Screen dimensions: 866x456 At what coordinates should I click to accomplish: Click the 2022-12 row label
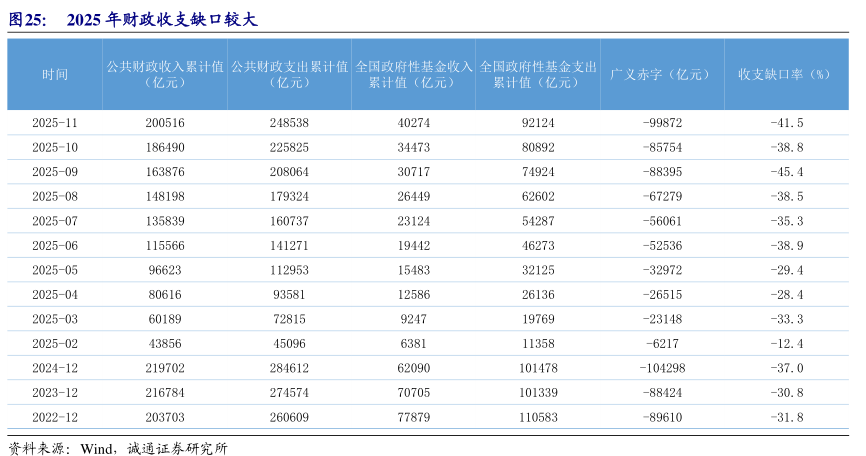pyautogui.click(x=55, y=417)
